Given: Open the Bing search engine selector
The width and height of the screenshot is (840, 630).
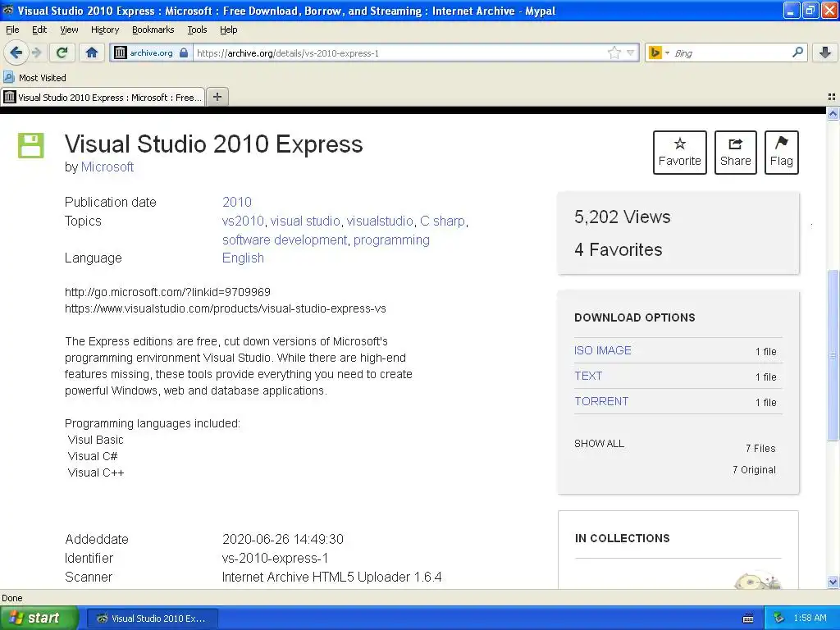Looking at the screenshot, I should pyautogui.click(x=659, y=52).
